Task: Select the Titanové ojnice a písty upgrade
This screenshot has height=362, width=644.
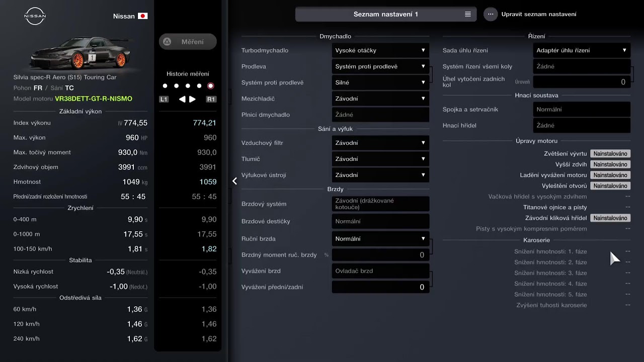Action: point(555,207)
